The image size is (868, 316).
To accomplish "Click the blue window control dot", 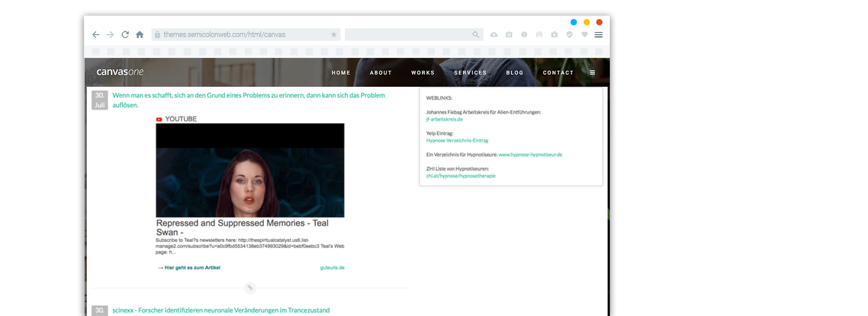I will pos(573,22).
